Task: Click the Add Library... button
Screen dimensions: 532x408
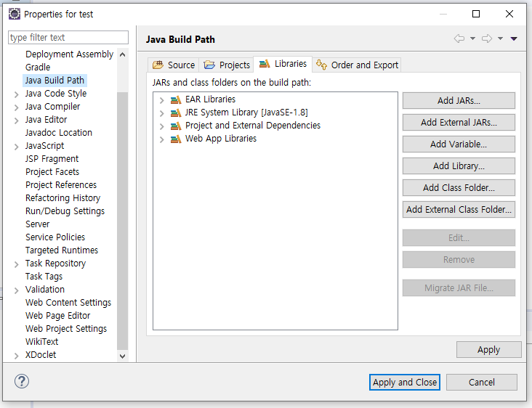Action: [x=459, y=166]
